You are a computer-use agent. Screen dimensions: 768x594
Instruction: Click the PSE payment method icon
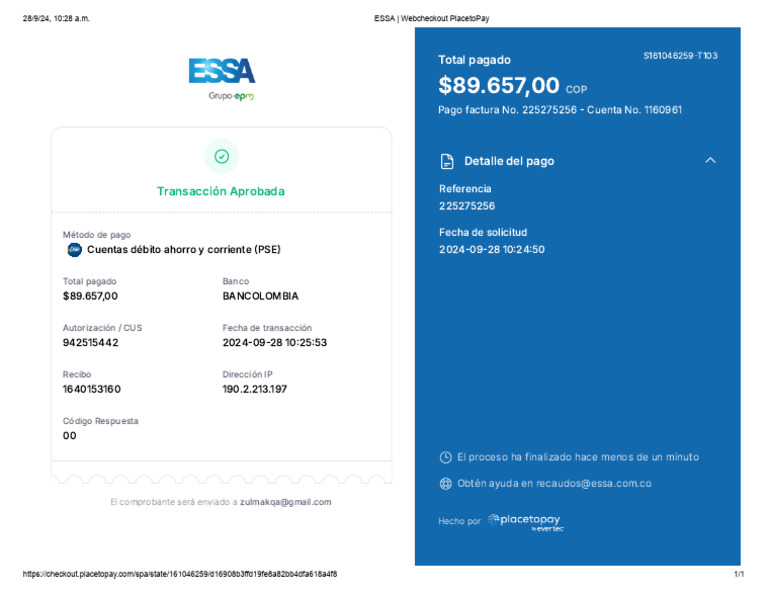pyautogui.click(x=74, y=250)
